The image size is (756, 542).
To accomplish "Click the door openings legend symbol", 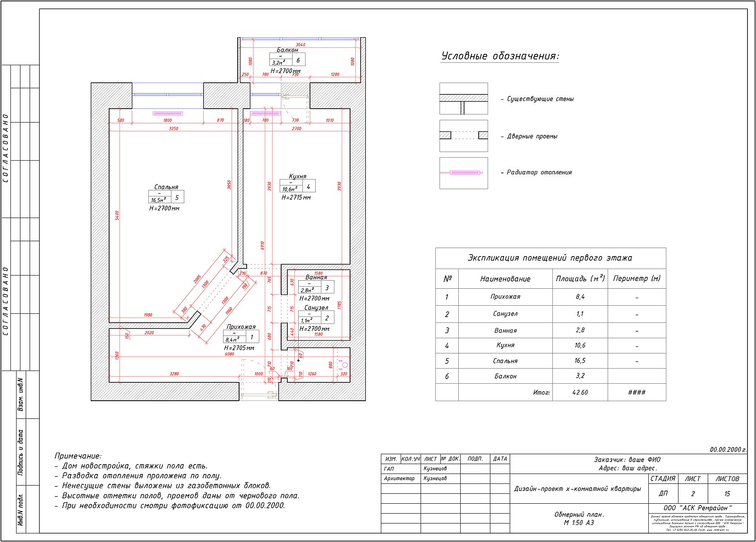I will tap(463, 136).
